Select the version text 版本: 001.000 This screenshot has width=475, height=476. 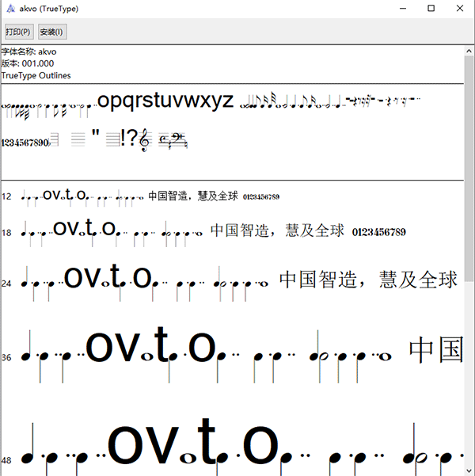28,63
